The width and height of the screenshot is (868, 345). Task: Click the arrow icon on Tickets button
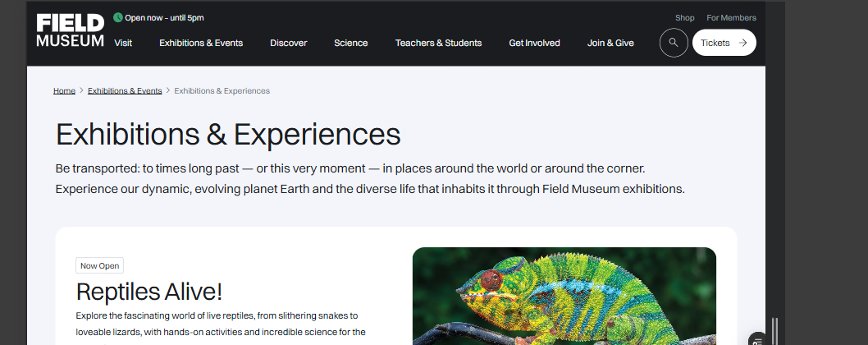coord(742,43)
